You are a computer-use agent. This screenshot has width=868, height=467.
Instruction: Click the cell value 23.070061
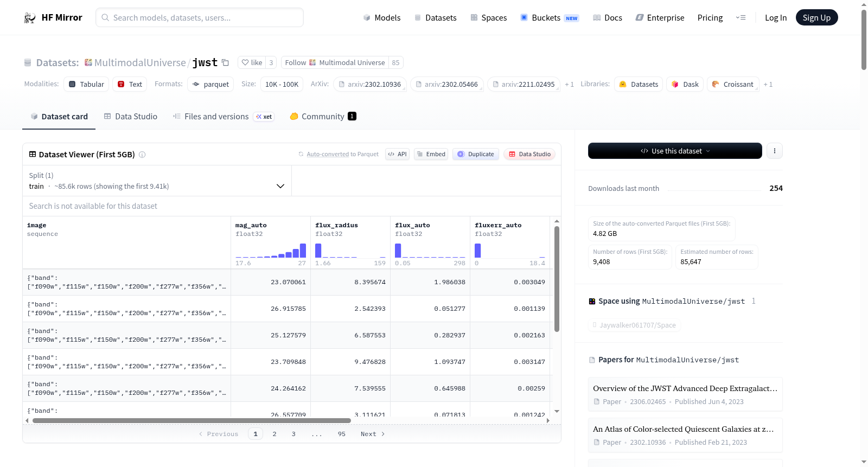(288, 282)
